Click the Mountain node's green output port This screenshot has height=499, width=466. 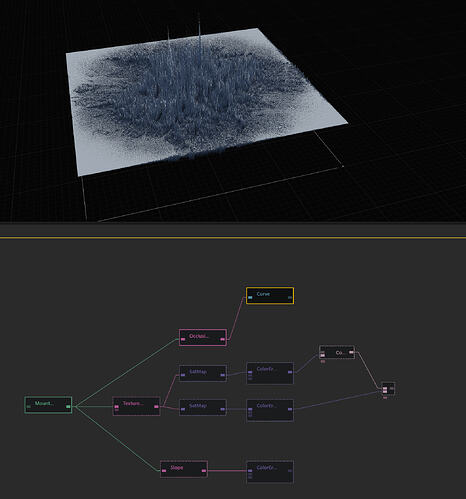(x=68, y=407)
